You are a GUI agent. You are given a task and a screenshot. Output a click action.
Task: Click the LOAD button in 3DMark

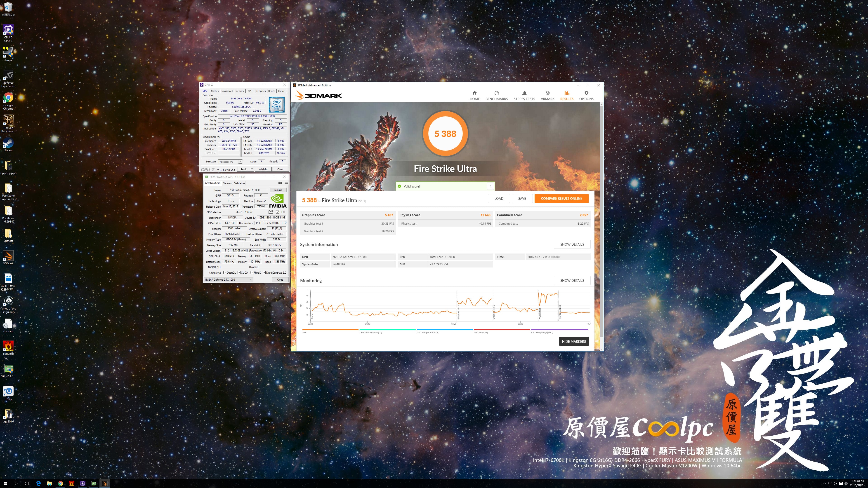499,198
